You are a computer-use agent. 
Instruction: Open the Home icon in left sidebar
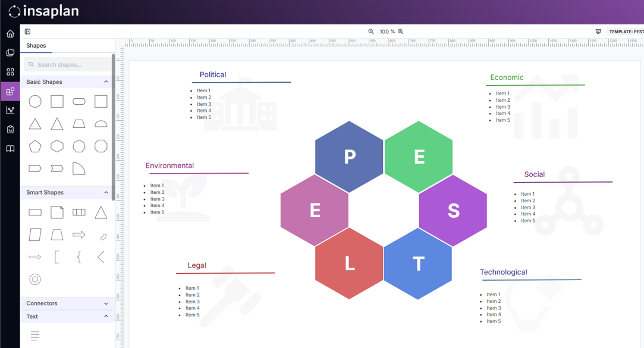[x=10, y=34]
